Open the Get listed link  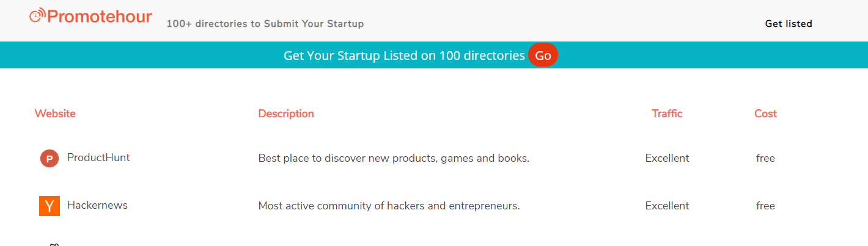(789, 24)
